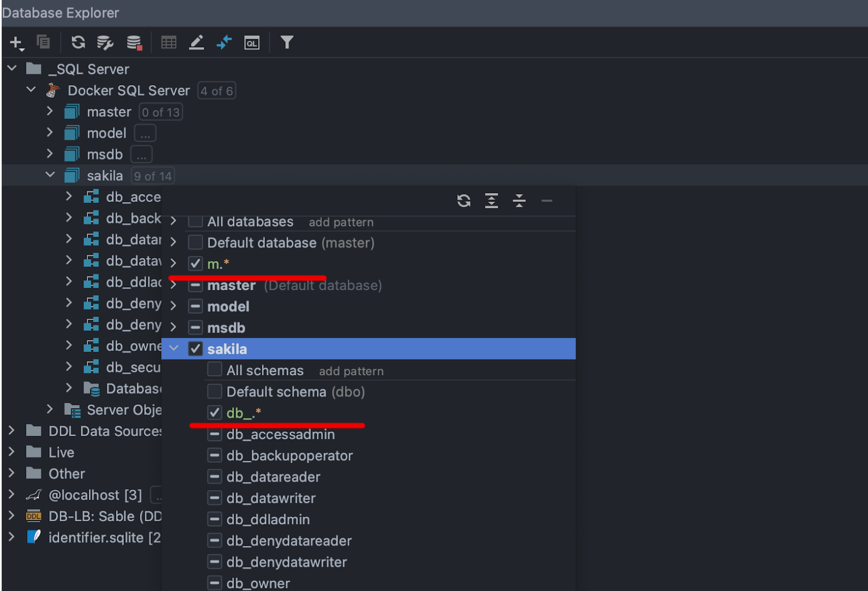
Task: Toggle the msdb database checkbox in popup
Action: [195, 327]
